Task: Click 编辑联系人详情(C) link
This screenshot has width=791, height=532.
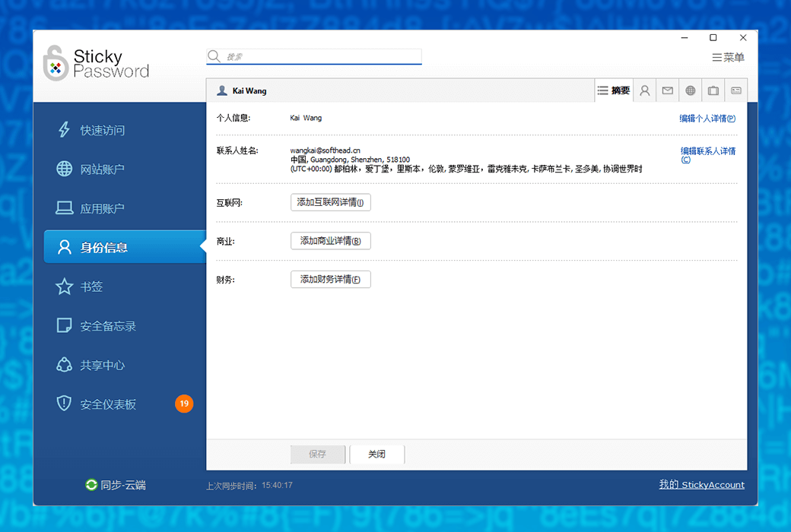Action: click(x=708, y=155)
